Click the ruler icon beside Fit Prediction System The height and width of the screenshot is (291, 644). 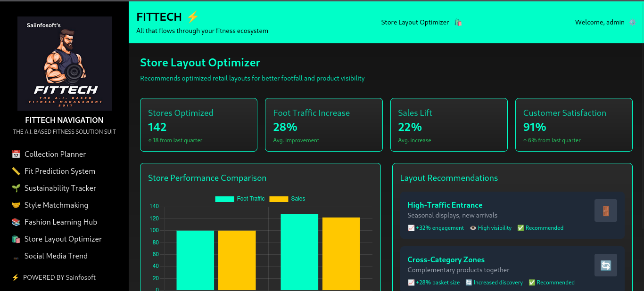pyautogui.click(x=16, y=171)
